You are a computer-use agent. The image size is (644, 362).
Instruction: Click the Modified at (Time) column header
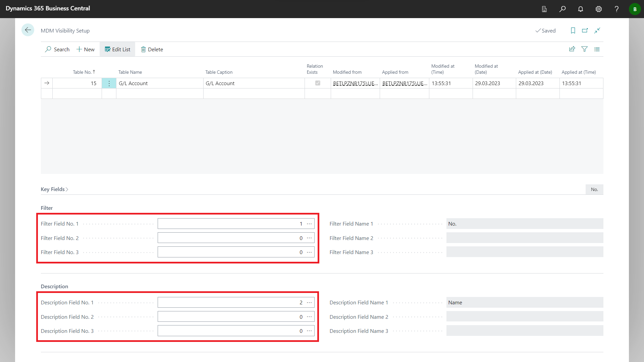click(x=443, y=69)
